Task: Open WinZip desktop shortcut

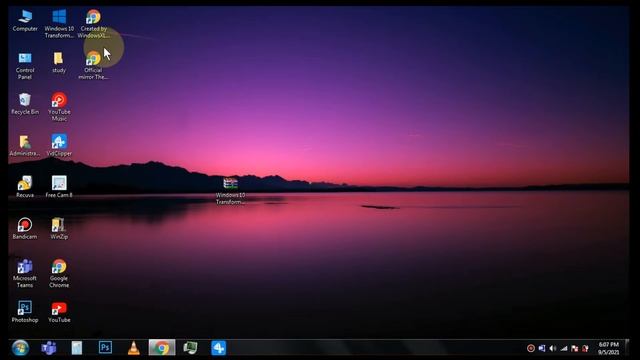Action: (59, 229)
